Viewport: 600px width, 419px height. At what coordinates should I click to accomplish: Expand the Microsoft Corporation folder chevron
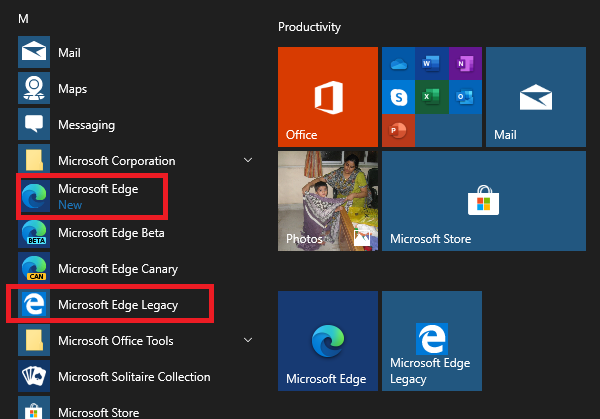[x=248, y=160]
